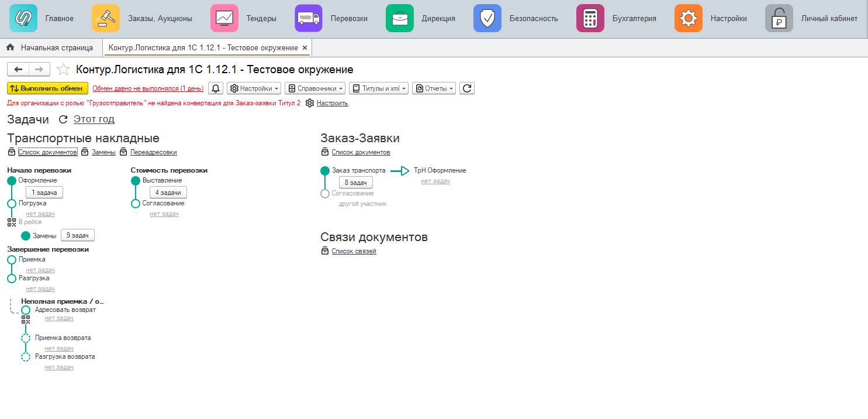The width and height of the screenshot is (868, 419).
Task: Open the 1 задача button
Action: click(x=44, y=193)
